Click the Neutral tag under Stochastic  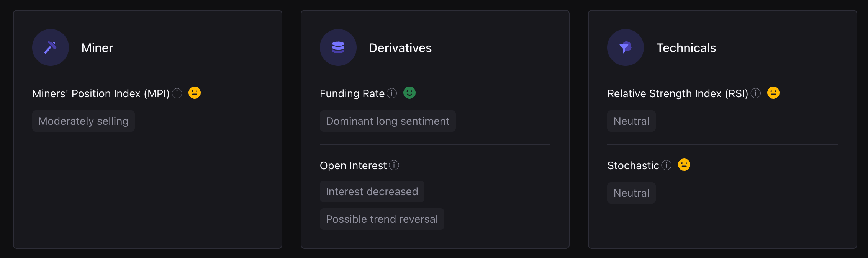click(x=631, y=193)
